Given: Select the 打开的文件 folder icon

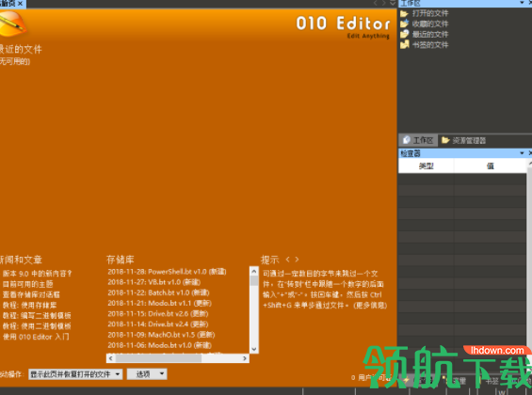Looking at the screenshot, I should click(x=404, y=13).
